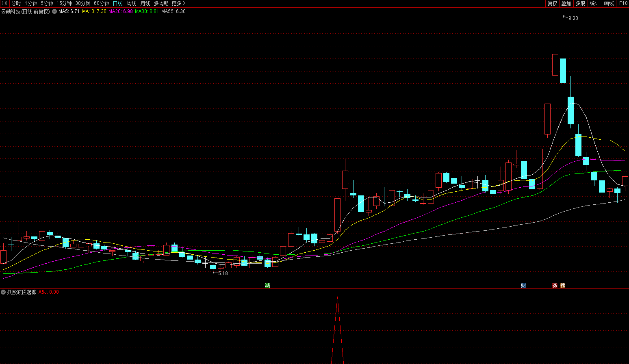Expand the main chart indicator dropdown arrow
This screenshot has width=629, height=364.
pyautogui.click(x=54, y=11)
